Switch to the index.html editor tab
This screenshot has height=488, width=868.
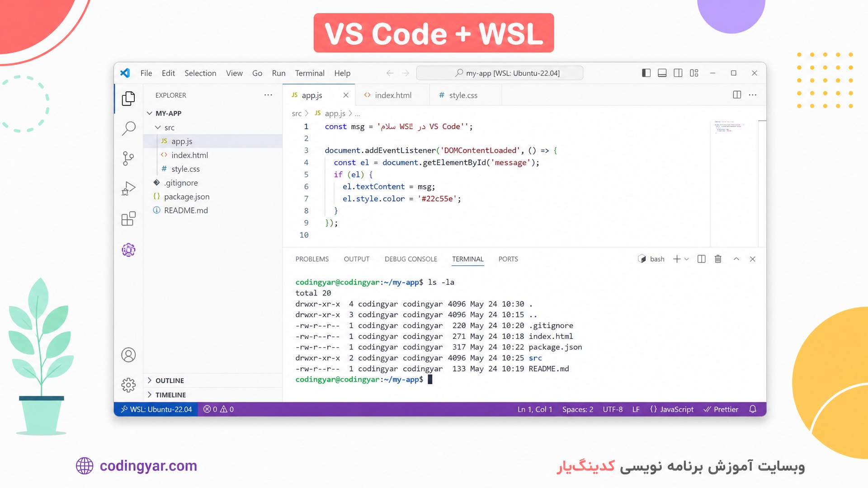tap(392, 95)
